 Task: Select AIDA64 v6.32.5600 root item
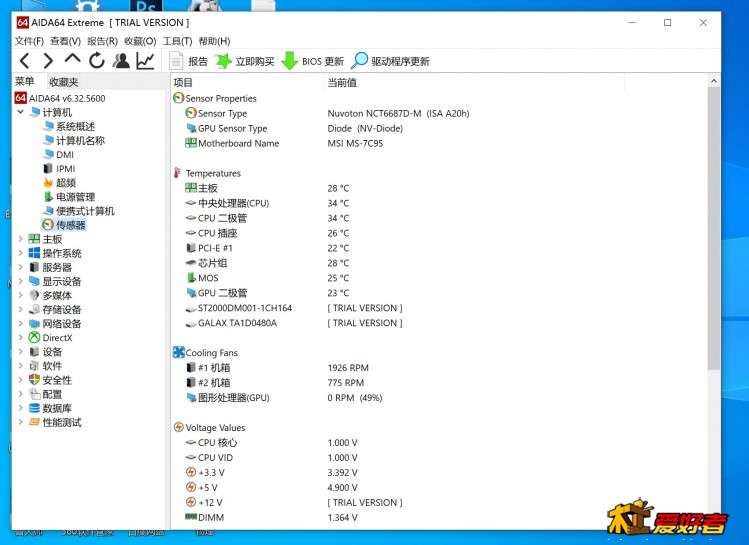(60, 98)
